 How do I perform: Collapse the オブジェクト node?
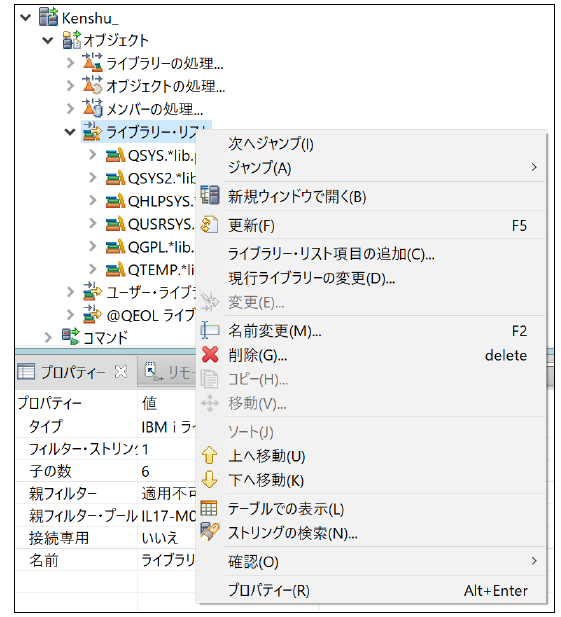point(48,40)
